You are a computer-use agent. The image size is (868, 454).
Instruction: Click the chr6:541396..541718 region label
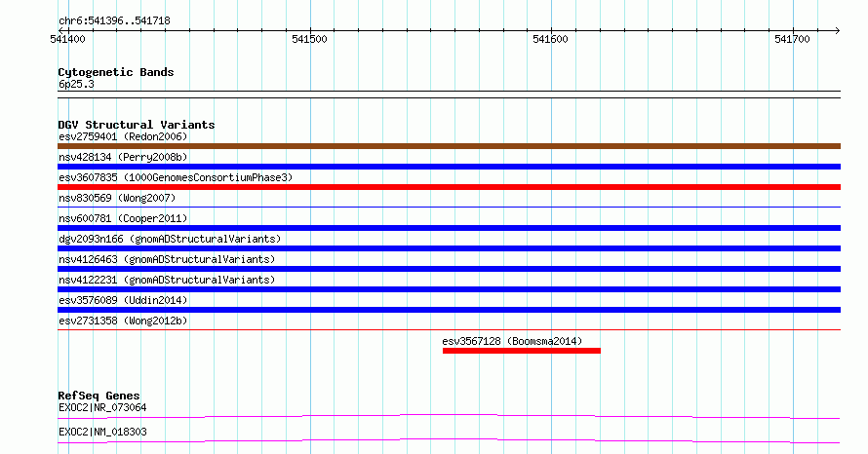point(114,21)
